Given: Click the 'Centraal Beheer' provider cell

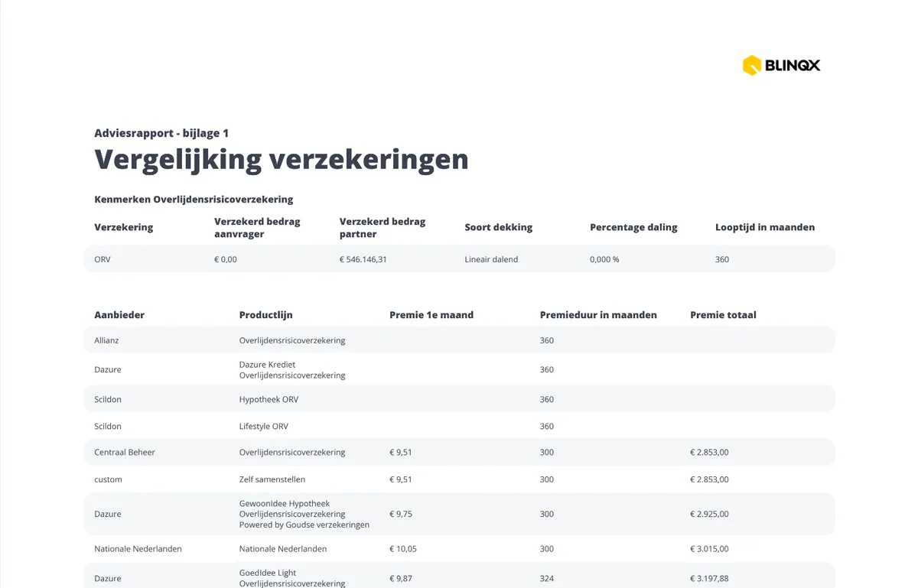Looking at the screenshot, I should coord(125,452).
